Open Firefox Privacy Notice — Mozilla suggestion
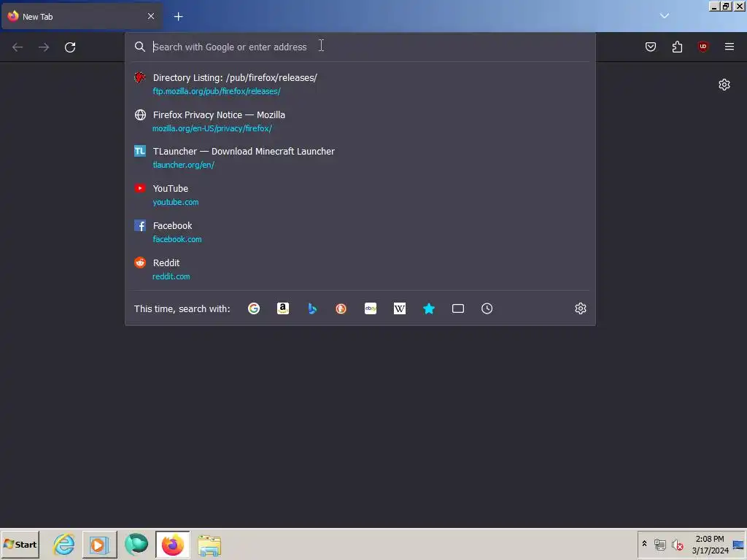The width and height of the screenshot is (747, 560). 360,121
